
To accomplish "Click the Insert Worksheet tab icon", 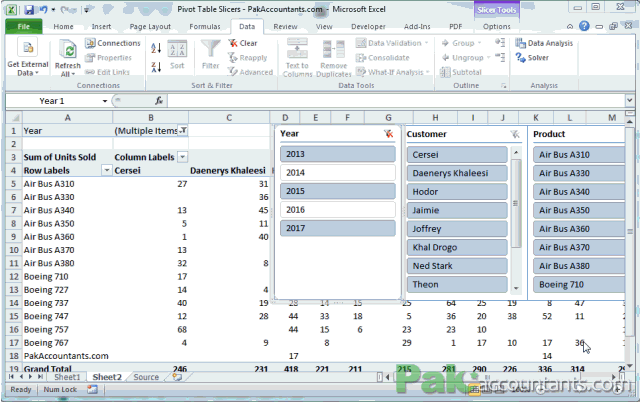I will (177, 377).
